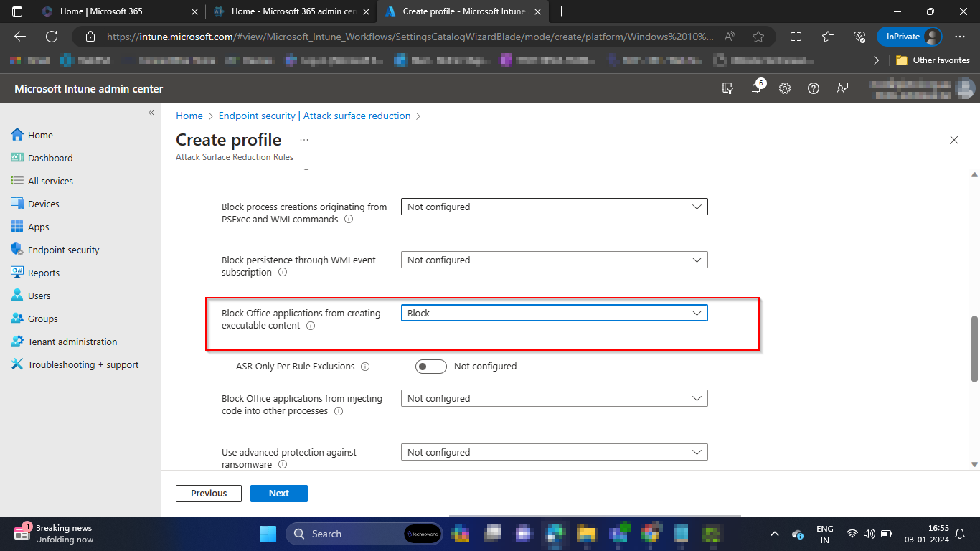Click the page vertical scrollbar thumb
The width and height of the screenshot is (980, 551).
click(974, 349)
